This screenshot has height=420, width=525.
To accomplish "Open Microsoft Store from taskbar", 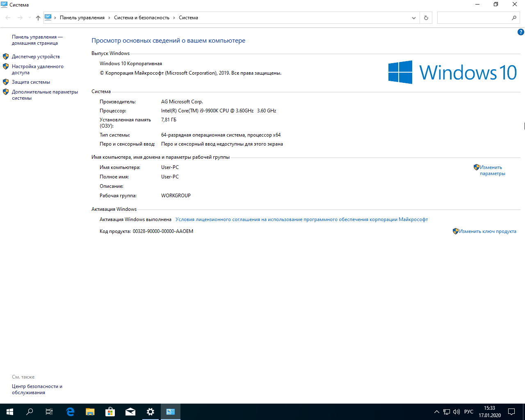I will coord(110,412).
